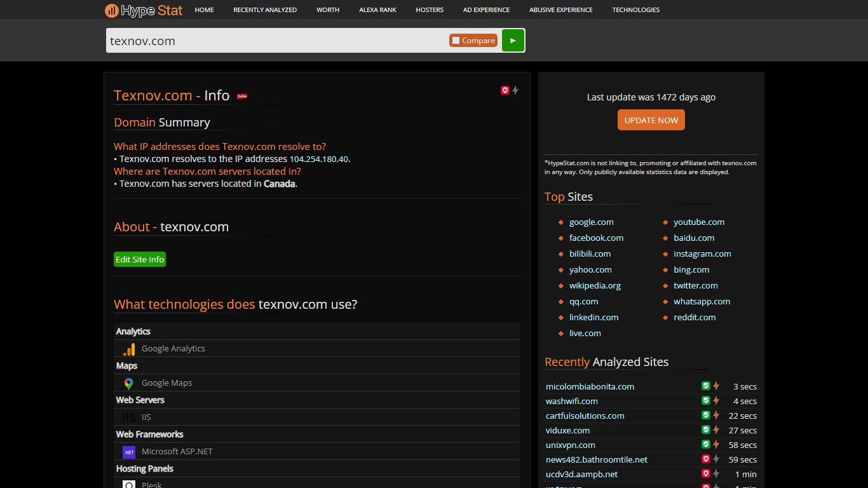
Task: Click the gray lightning icon beside Texnov.com Info
Action: (x=515, y=90)
